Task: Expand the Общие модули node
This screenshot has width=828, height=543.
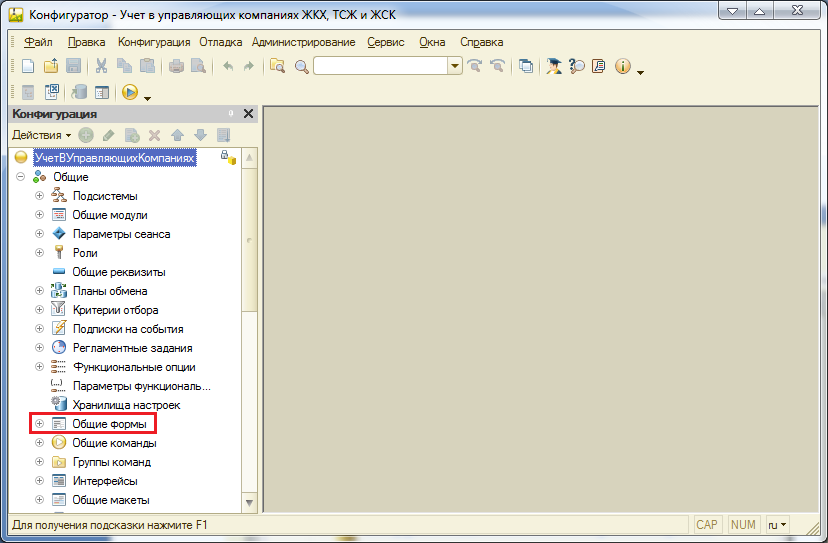Action: tap(40, 214)
